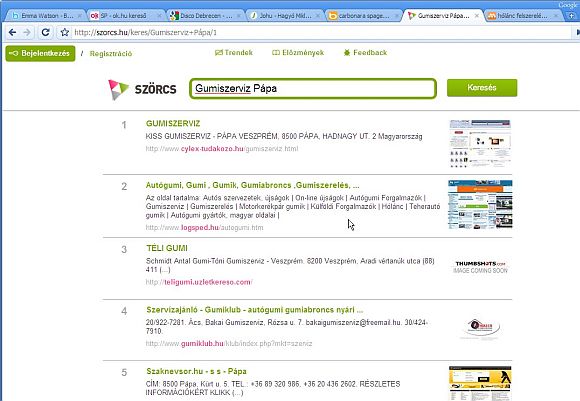Click the SZÖRCS logo
580x401 pixels.
(x=142, y=90)
